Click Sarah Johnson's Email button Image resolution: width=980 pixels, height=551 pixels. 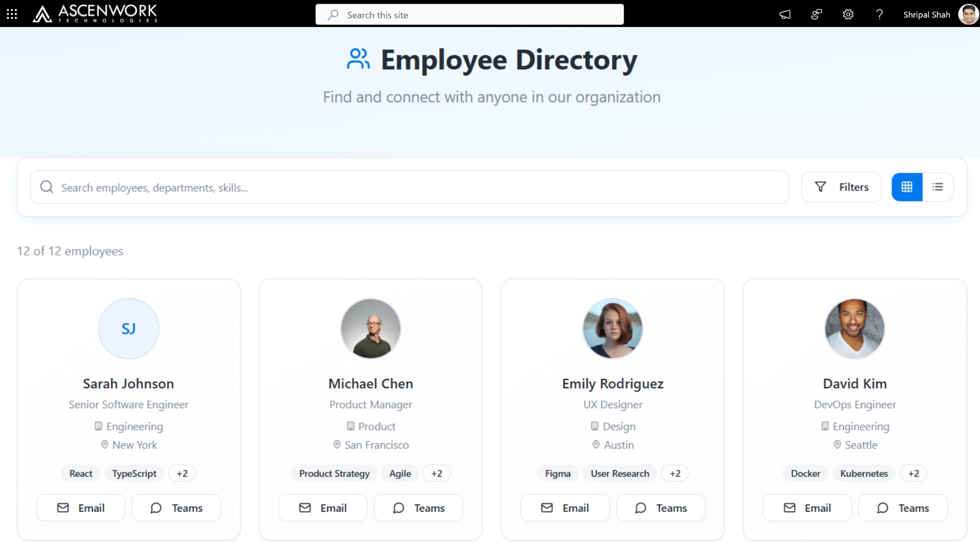pos(81,508)
